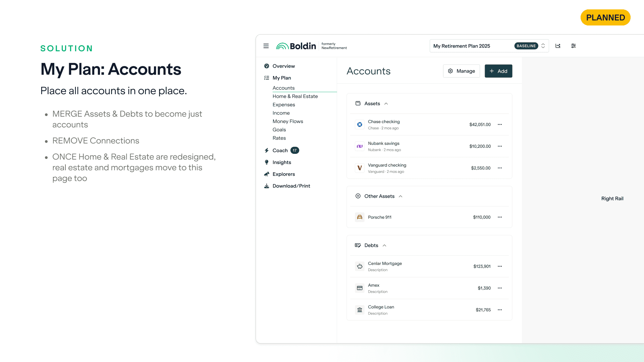Image resolution: width=644 pixels, height=362 pixels.
Task: Go to Money Flows page
Action: coord(287,121)
